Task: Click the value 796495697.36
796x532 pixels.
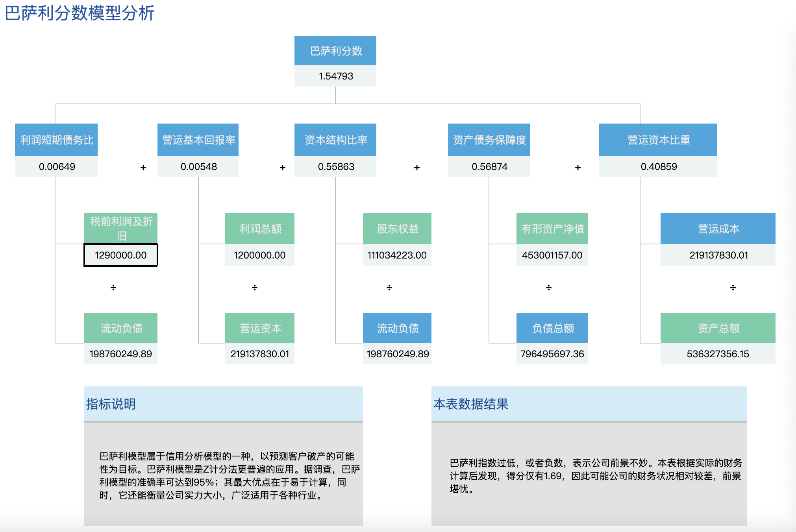Action: click(x=552, y=354)
